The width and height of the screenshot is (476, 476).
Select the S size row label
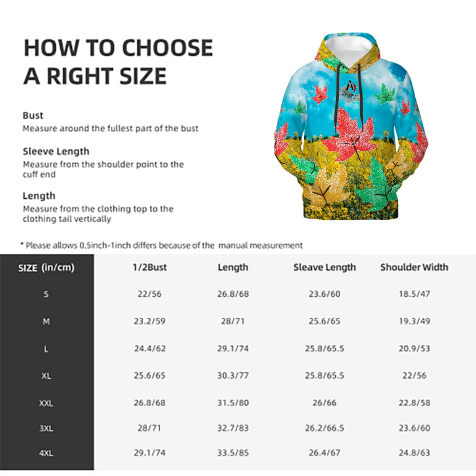click(x=46, y=294)
